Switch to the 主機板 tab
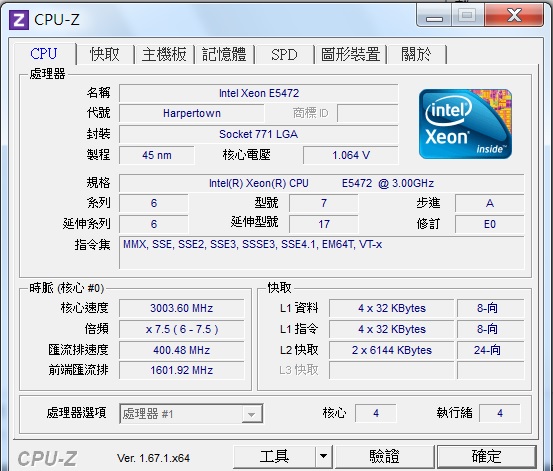The image size is (553, 471). 164,54
